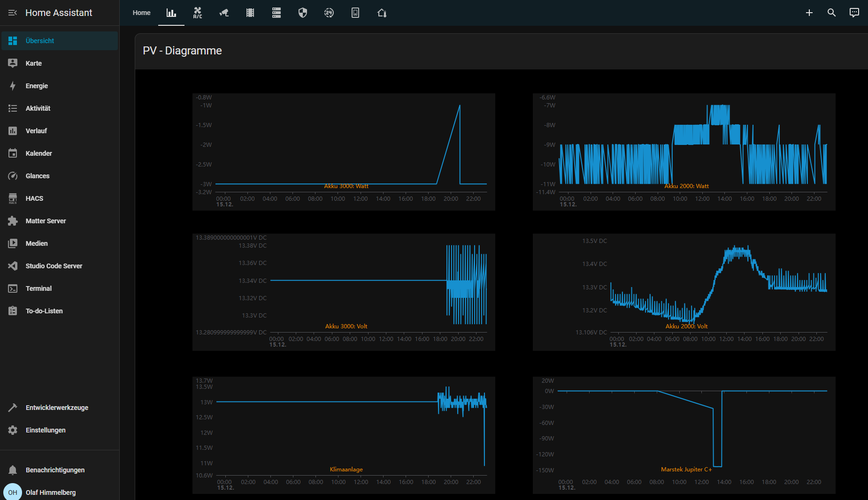Open Olaf Himmelberg user profile

[x=50, y=492]
